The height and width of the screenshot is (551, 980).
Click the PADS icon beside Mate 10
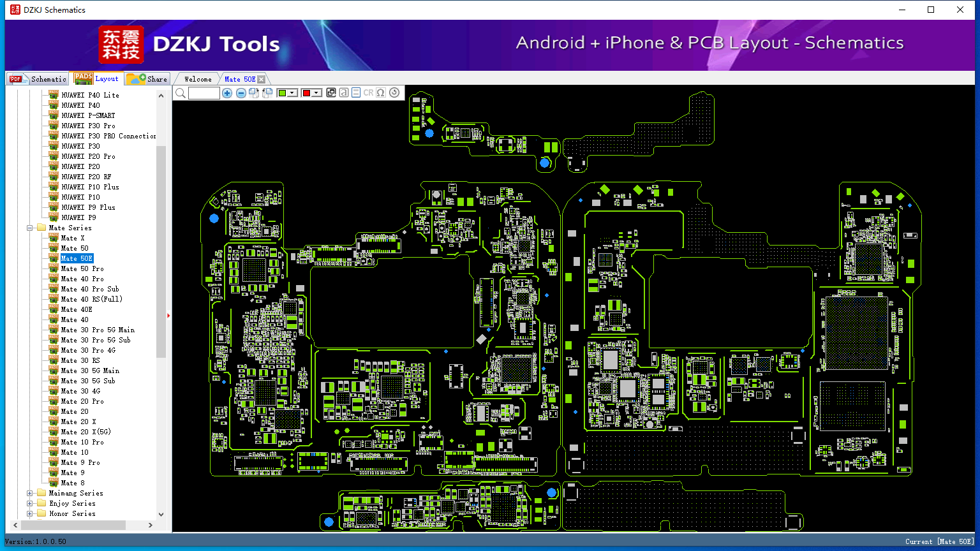[x=54, y=452]
